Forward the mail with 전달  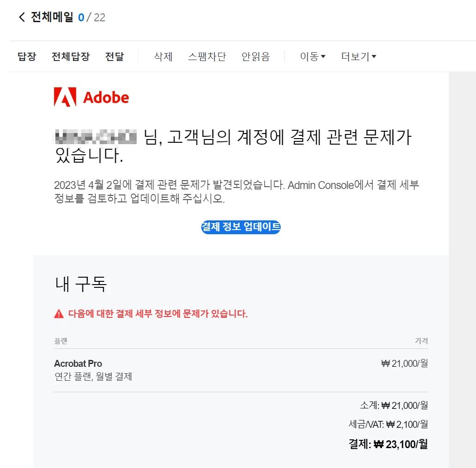(114, 56)
